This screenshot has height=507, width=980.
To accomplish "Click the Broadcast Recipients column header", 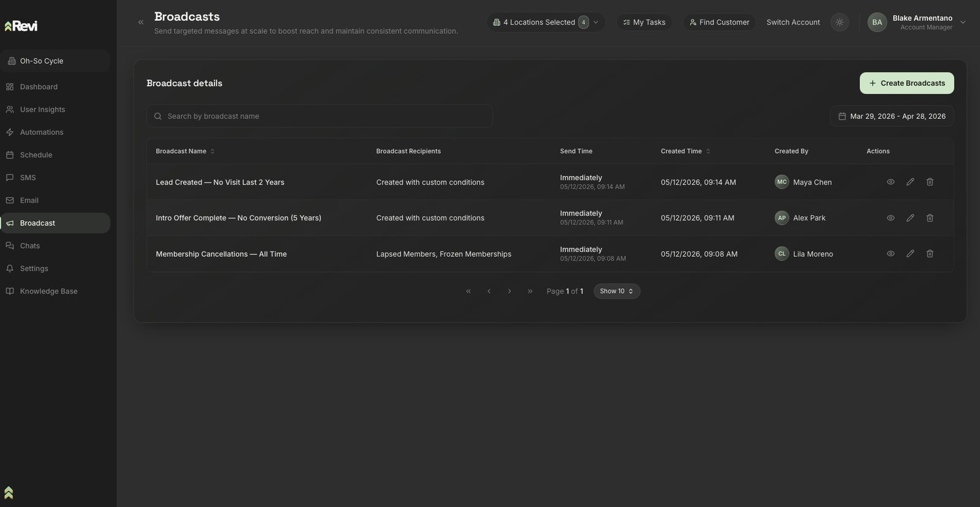I will [x=409, y=151].
